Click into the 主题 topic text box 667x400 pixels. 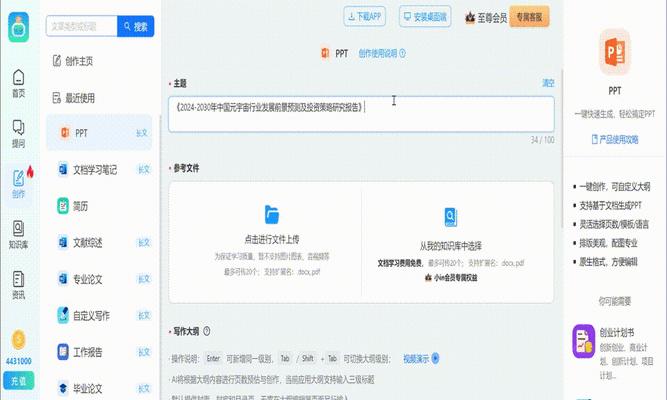pos(361,114)
